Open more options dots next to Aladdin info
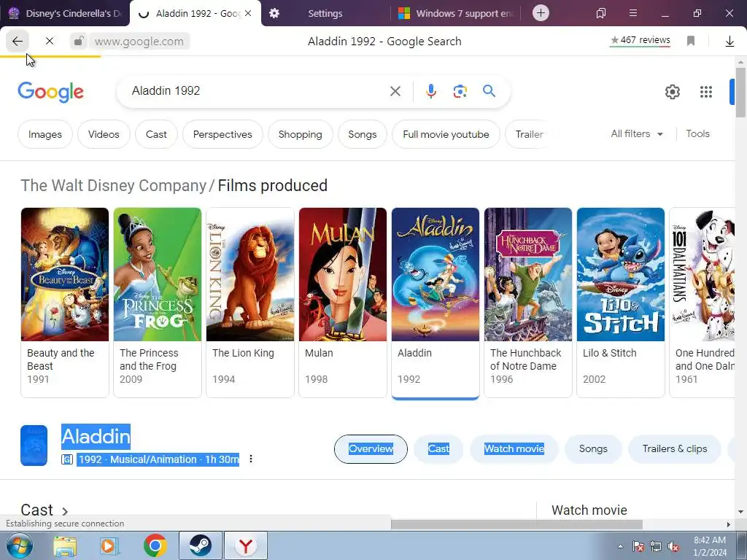Screen dimensions: 747x560 (251, 459)
